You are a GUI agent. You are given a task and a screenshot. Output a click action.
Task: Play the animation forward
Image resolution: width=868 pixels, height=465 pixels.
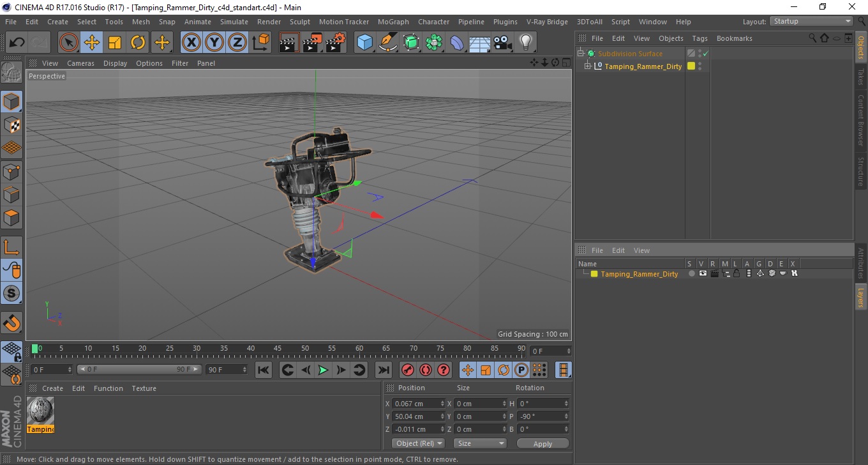point(323,370)
